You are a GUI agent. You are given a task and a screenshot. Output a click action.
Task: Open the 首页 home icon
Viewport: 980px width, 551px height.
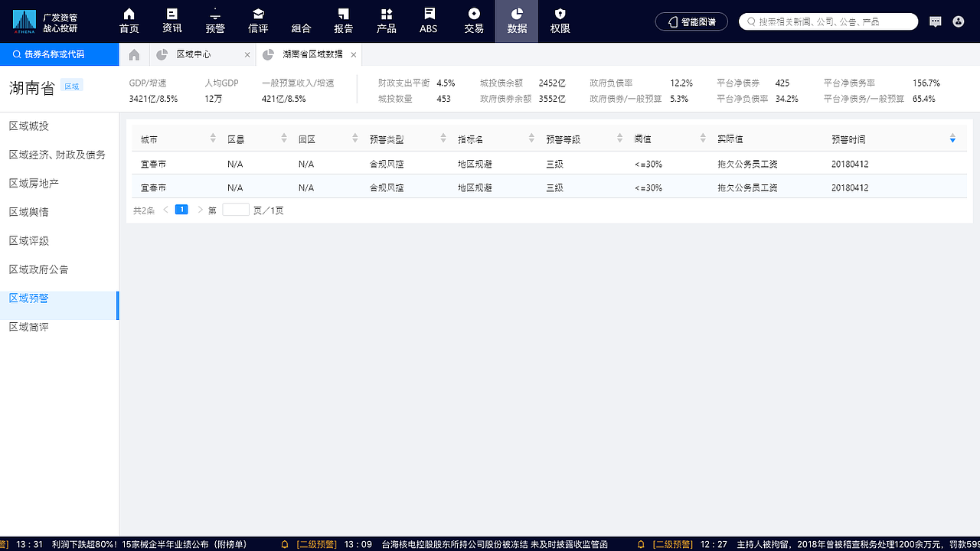(x=128, y=21)
